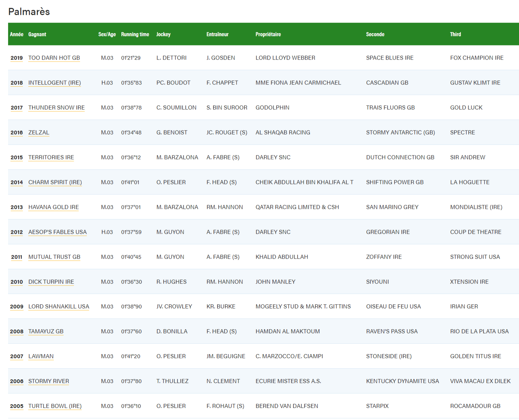Screen dimensions: 519x420
Task: Open winner THUNDER SNOW IRE
Action: tap(56, 108)
